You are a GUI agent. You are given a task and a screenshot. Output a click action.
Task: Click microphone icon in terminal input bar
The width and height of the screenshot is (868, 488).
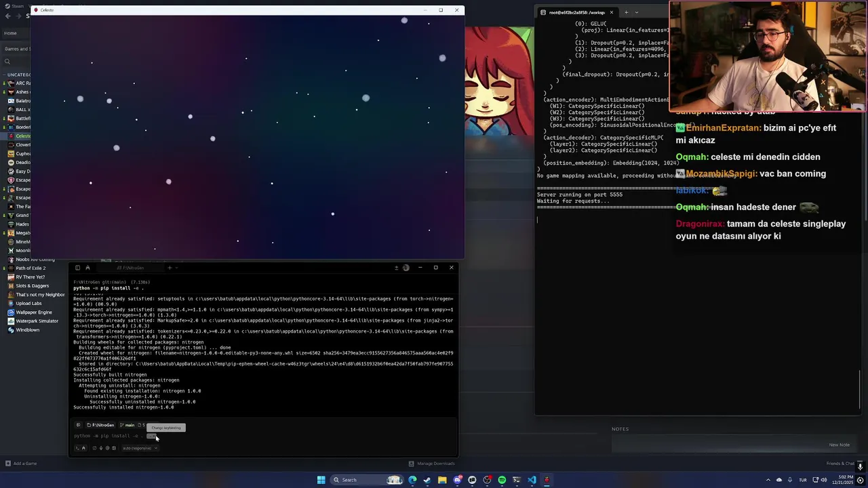point(101,448)
